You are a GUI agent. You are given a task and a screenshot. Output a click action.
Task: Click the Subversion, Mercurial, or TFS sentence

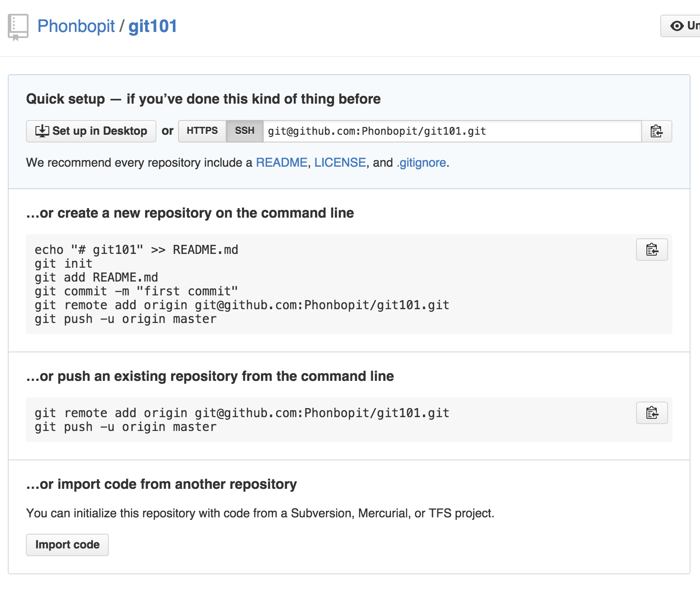pyautogui.click(x=260, y=513)
